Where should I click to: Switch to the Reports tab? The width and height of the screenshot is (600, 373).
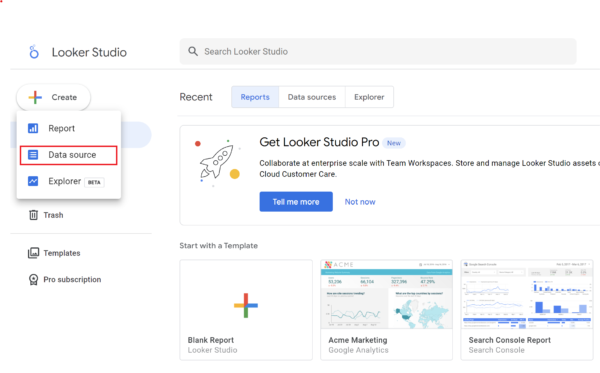(255, 97)
